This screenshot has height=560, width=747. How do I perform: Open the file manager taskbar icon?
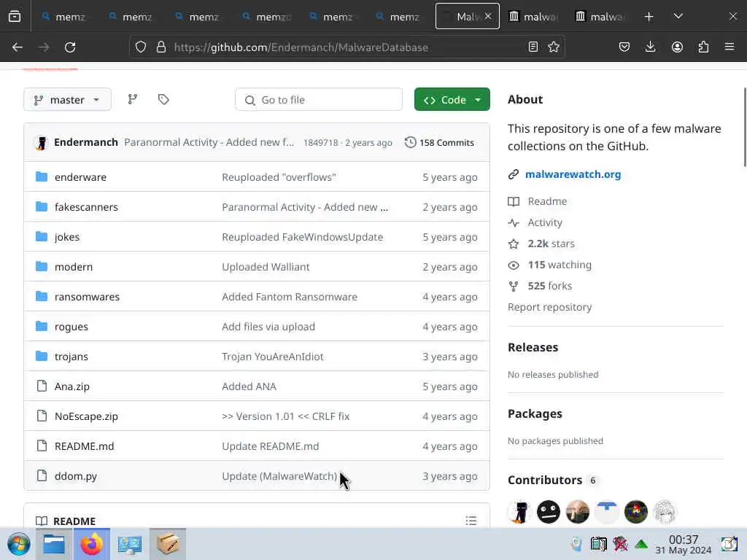tap(54, 544)
